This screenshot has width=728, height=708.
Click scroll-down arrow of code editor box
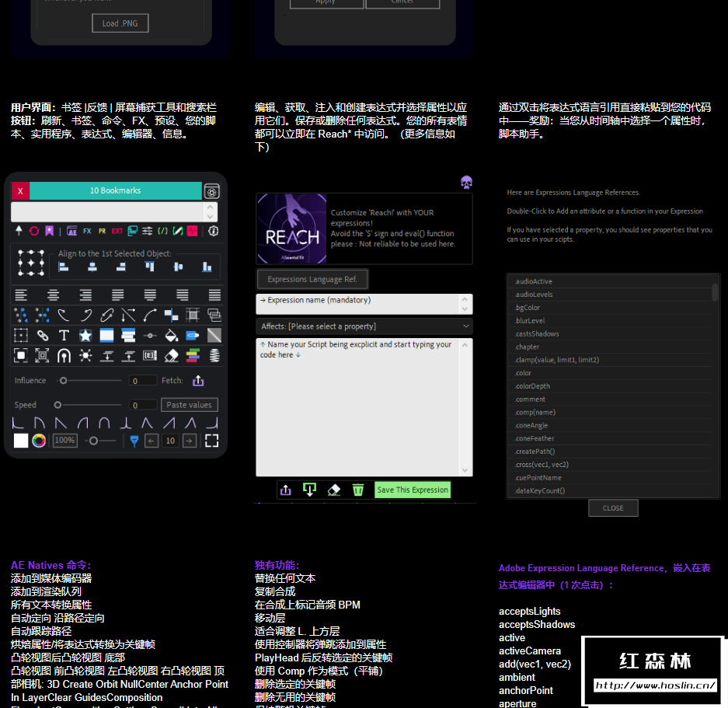click(x=465, y=470)
